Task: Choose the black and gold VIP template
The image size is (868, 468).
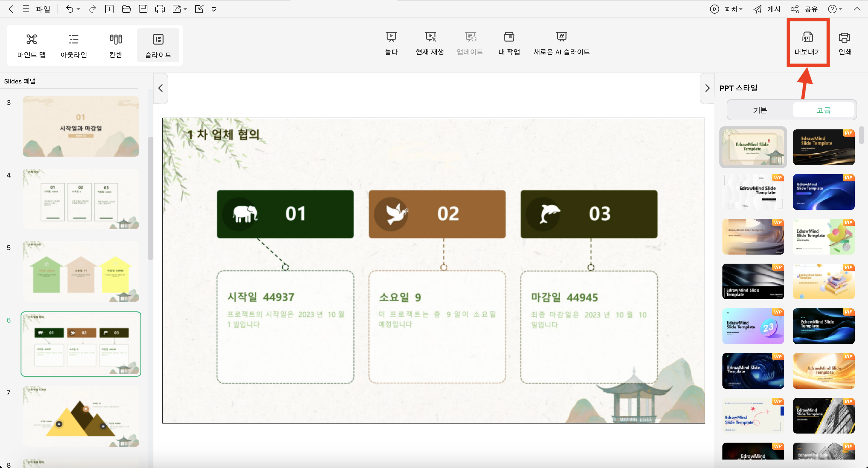Action: click(x=824, y=147)
